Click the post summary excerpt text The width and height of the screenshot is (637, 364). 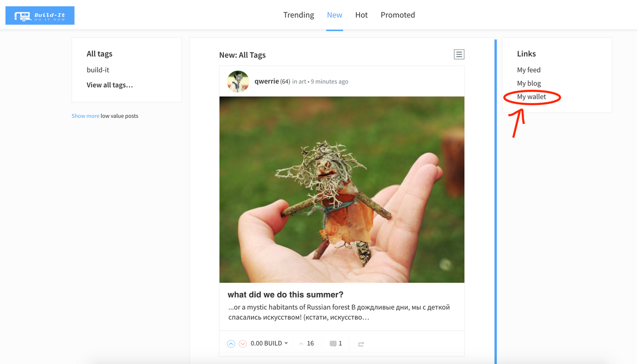pyautogui.click(x=339, y=312)
